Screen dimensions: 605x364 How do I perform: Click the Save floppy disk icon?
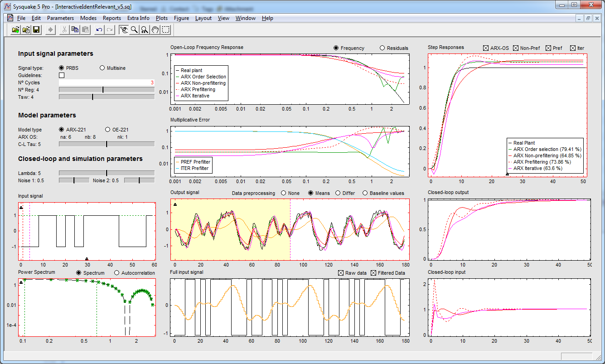tap(36, 30)
